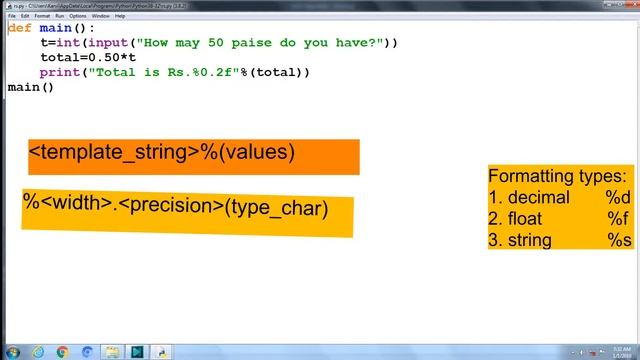Open the Options menu
The height and width of the screenshot is (360, 640).
[x=78, y=16]
